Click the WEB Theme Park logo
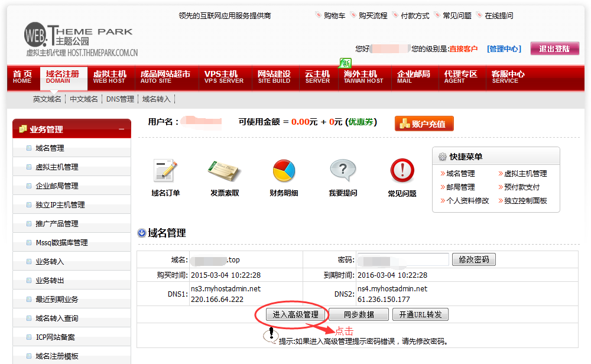Image resolution: width=591 pixels, height=364 pixels. click(x=80, y=40)
